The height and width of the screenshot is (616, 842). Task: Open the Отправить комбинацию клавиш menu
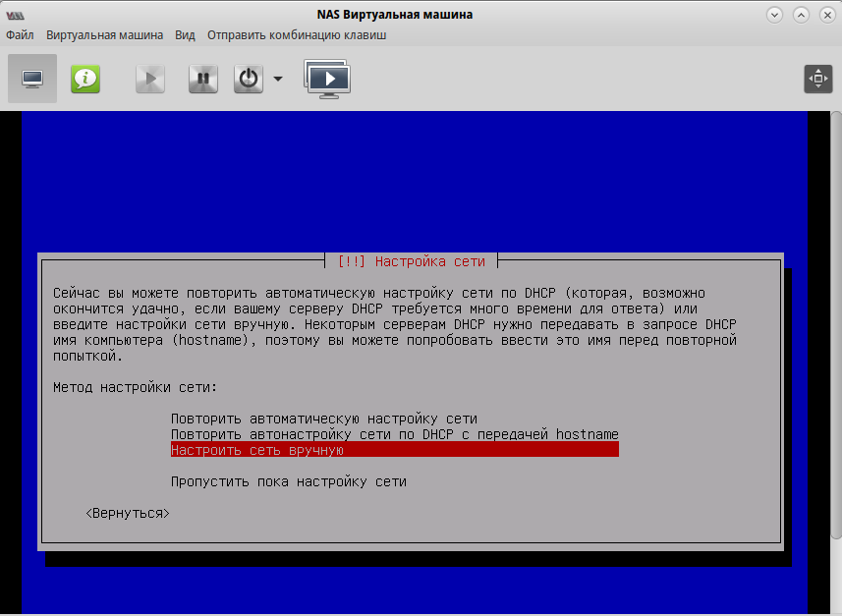[x=297, y=35]
